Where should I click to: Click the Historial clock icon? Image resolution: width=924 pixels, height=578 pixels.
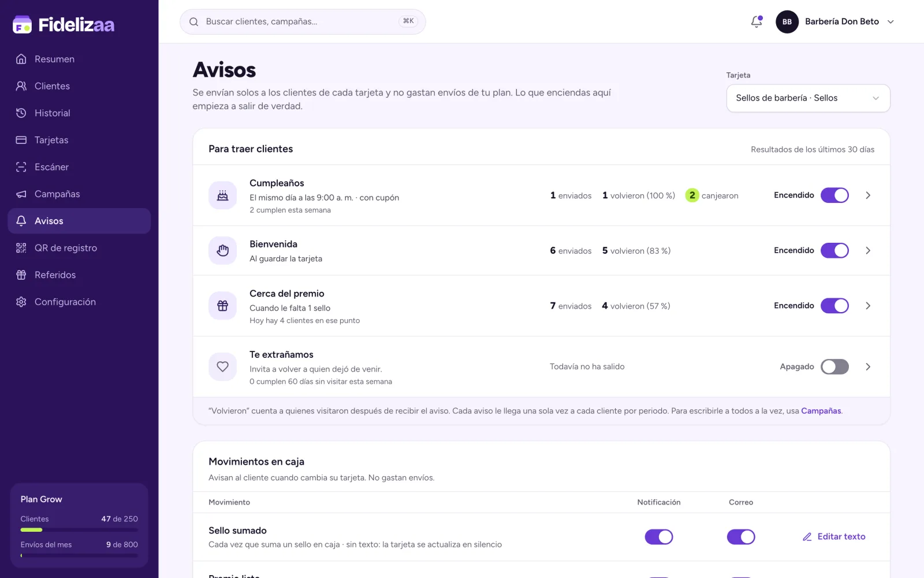pos(21,113)
